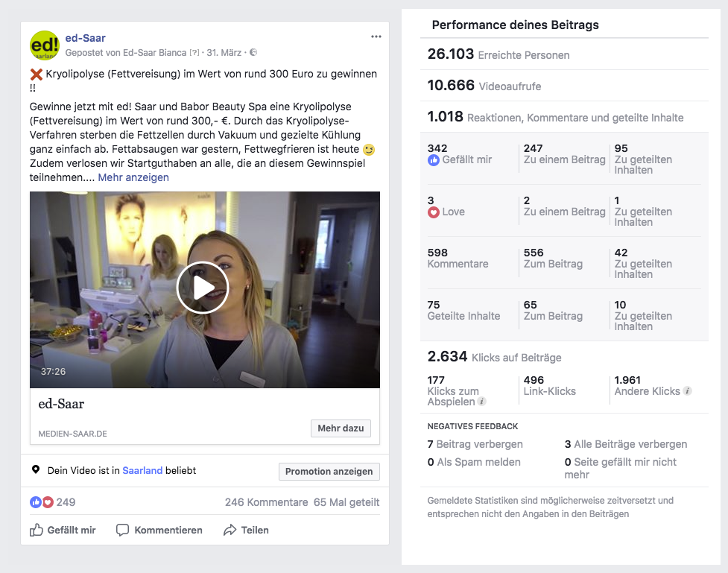
Task: Click the public audience globe icon
Action: (253, 52)
